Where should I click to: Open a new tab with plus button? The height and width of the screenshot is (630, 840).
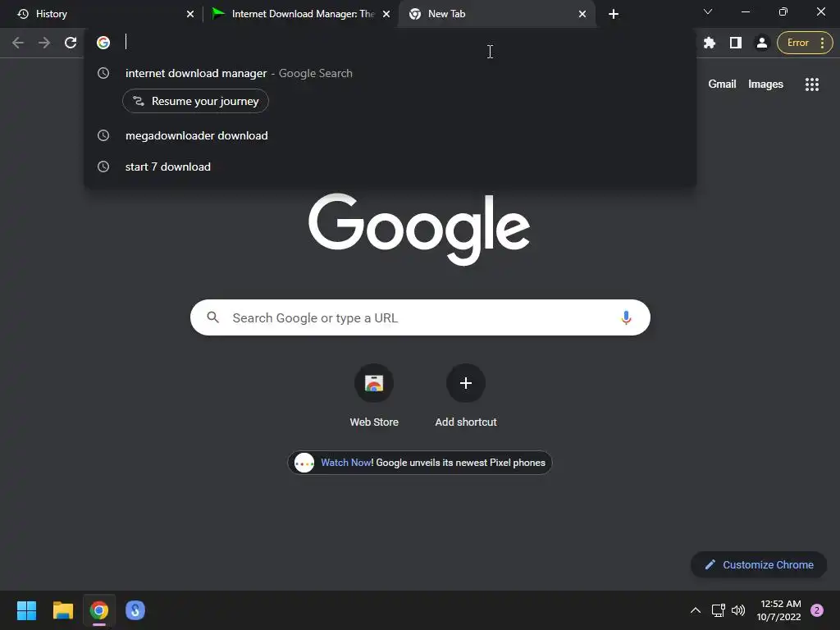pos(614,14)
